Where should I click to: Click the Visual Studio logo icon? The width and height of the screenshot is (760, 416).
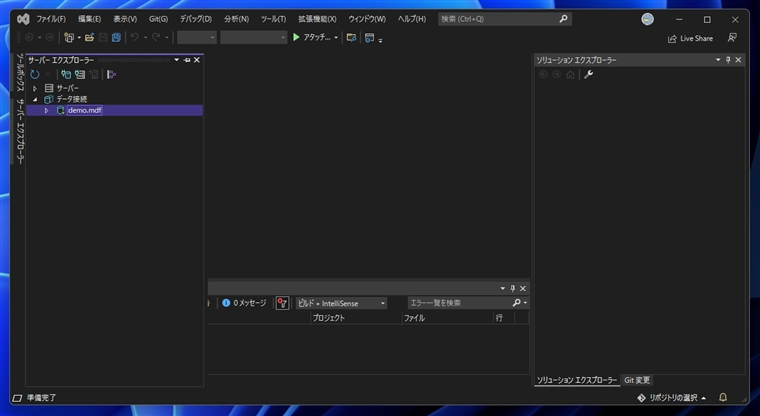pos(23,19)
